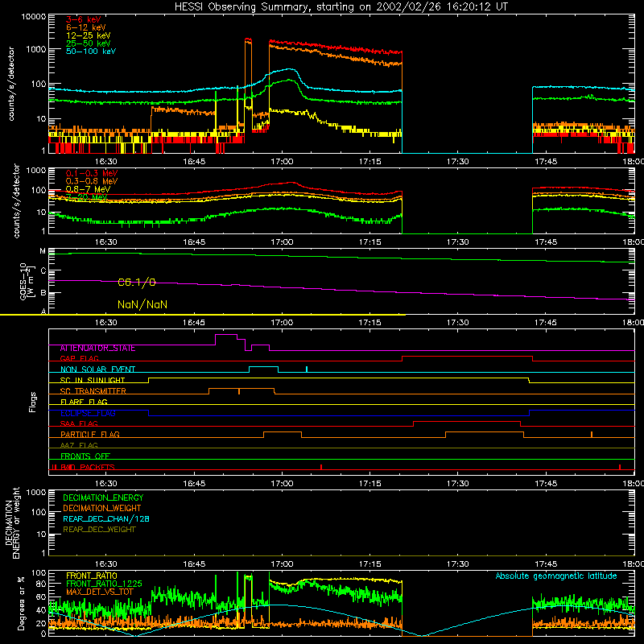
Task: Click the 'REAR_DEC_CHAN/128' legend label
Action: 106,519
